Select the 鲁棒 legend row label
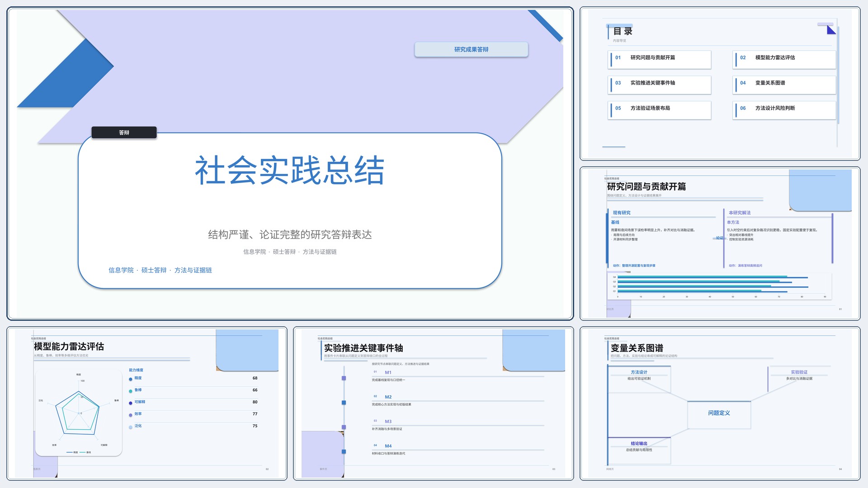The height and width of the screenshot is (488, 868). coord(138,390)
